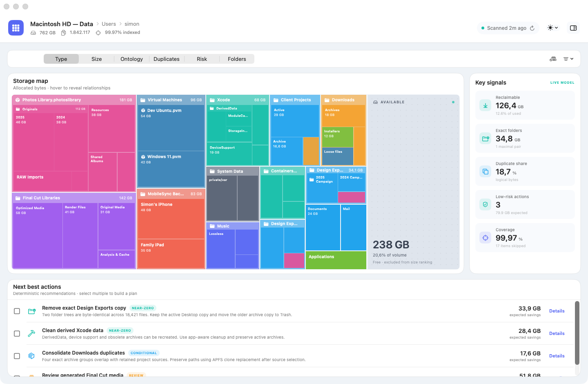This screenshot has height=384, width=588.
Task: Click the Downloads folder icon in the map
Action: pos(327,100)
